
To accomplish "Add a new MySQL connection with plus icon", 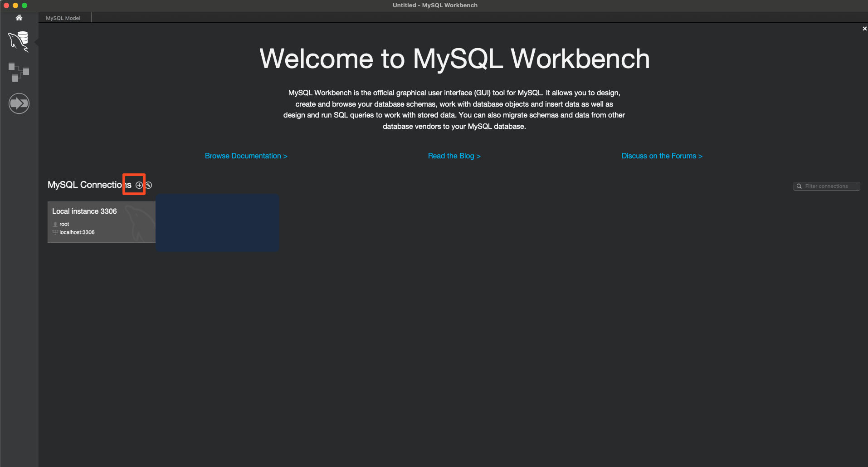I will [x=139, y=185].
